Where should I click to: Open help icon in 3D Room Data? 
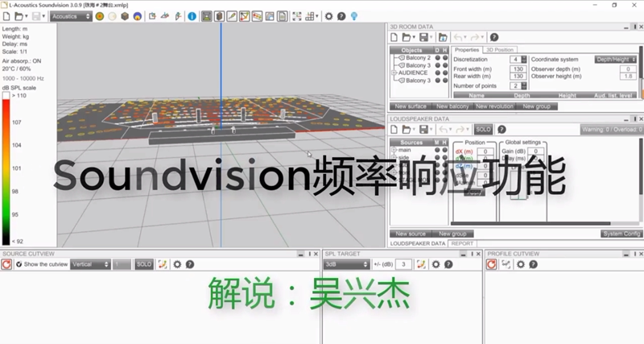click(x=494, y=37)
